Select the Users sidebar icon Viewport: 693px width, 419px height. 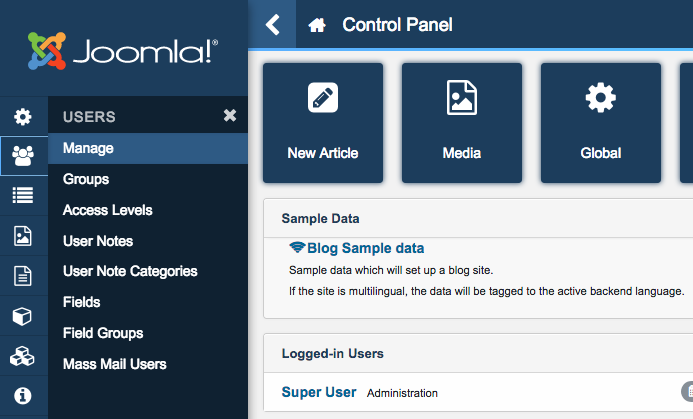(x=22, y=156)
